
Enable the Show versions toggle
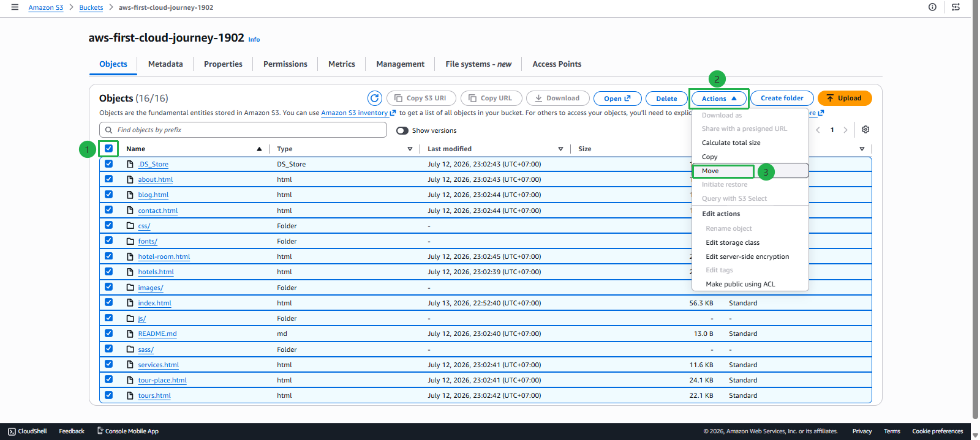point(402,130)
